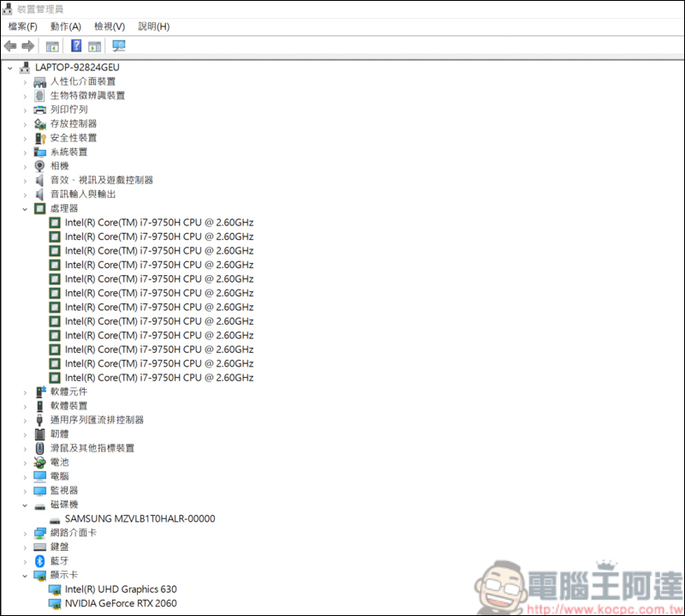
Task: Click the SAMSUNG MZVLB1T0HALR disk drive icon
Action: pos(55,519)
